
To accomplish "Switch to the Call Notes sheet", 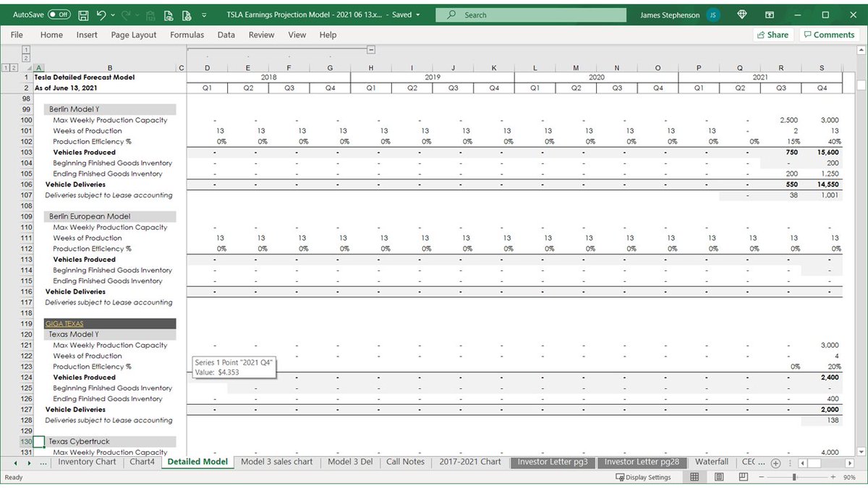I will pos(405,462).
